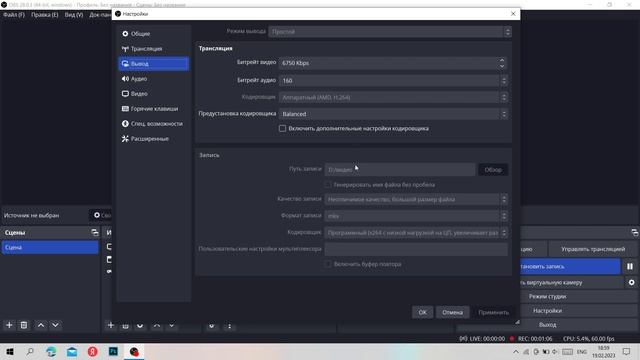Select the Вывод settings category
The height and width of the screenshot is (360, 640).
pos(154,64)
